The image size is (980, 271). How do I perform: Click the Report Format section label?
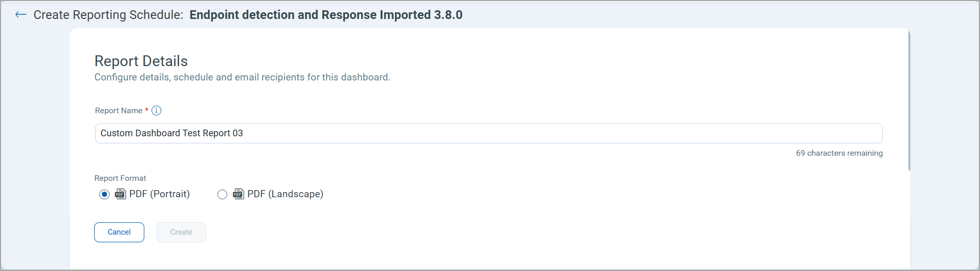120,178
